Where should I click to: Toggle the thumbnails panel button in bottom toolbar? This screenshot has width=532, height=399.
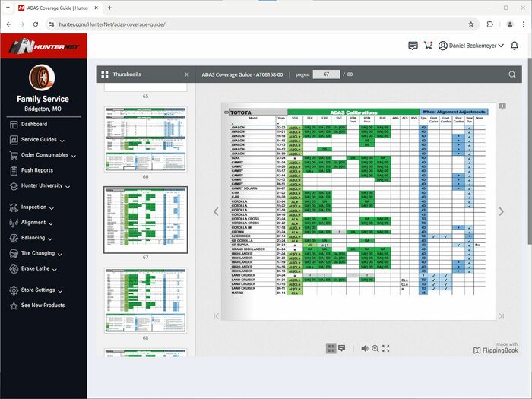pyautogui.click(x=331, y=348)
